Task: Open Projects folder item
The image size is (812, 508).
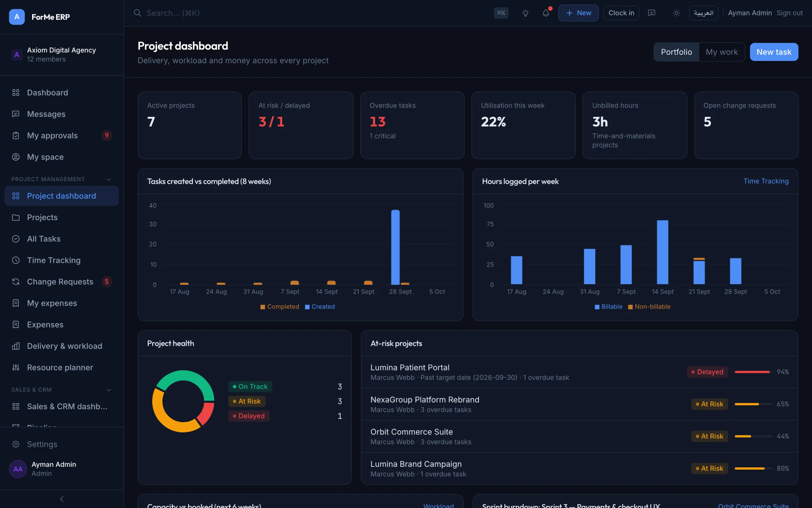Action: 62,217
